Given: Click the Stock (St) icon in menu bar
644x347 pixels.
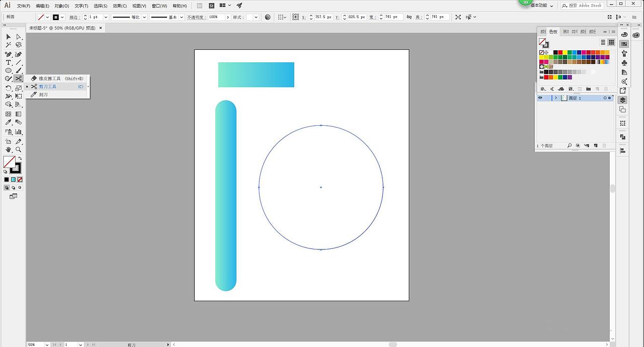Looking at the screenshot, I should coord(211,6).
